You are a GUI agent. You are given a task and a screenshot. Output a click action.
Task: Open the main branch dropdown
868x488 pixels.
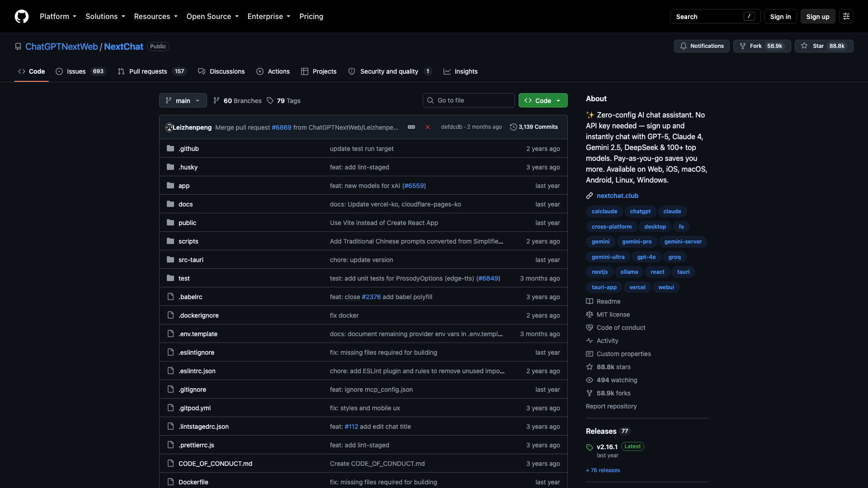[x=183, y=100]
